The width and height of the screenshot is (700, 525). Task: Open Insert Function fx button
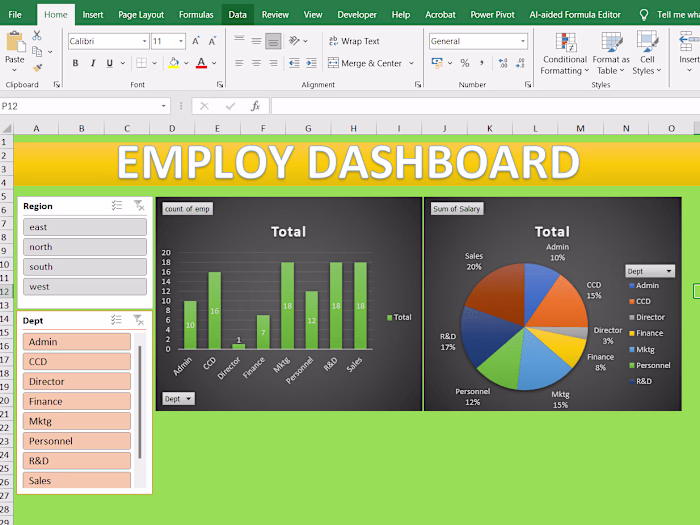point(255,106)
